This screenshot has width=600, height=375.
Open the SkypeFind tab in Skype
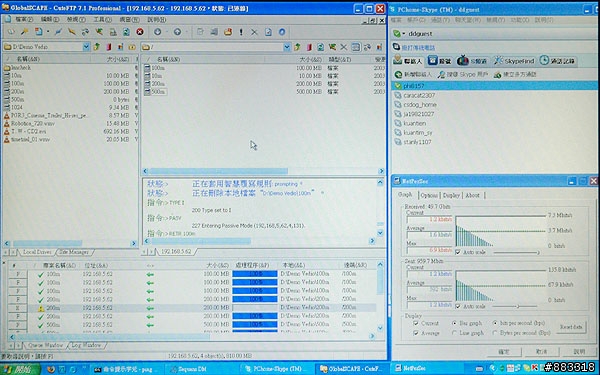coord(514,61)
